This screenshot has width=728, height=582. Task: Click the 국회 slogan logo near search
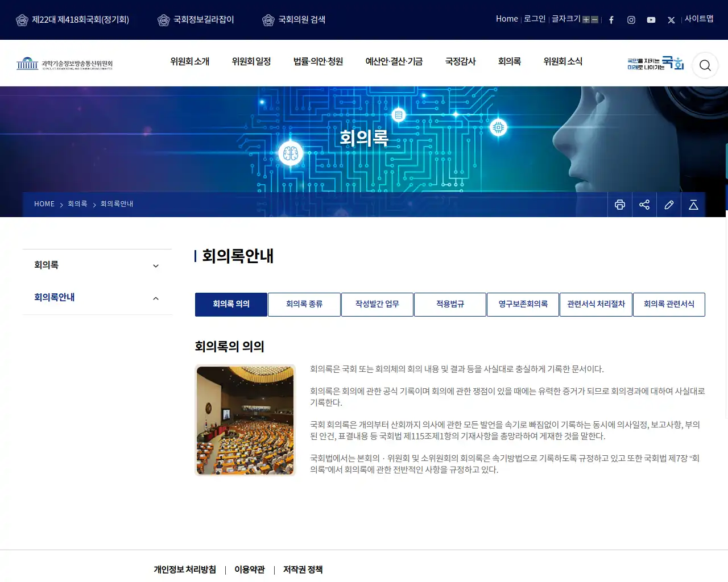tap(655, 63)
